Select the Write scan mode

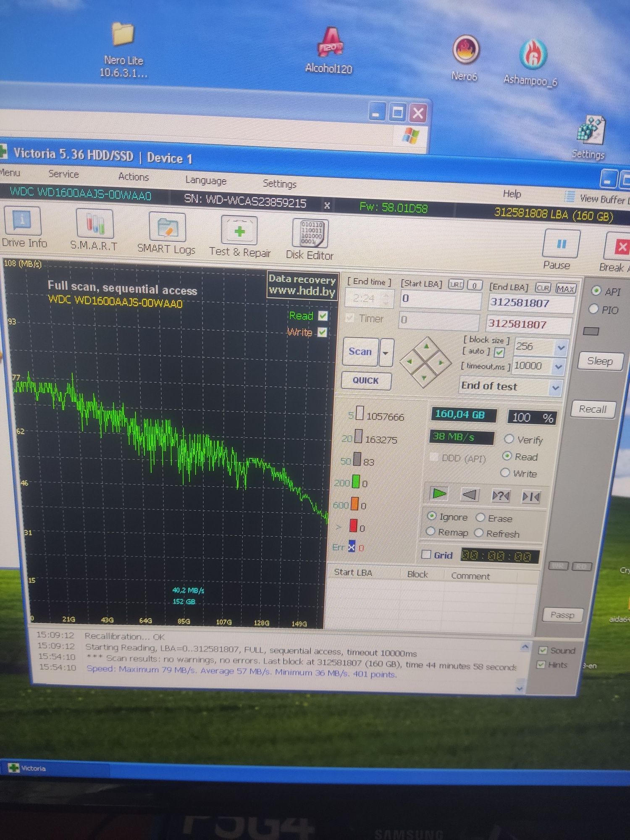click(x=505, y=472)
